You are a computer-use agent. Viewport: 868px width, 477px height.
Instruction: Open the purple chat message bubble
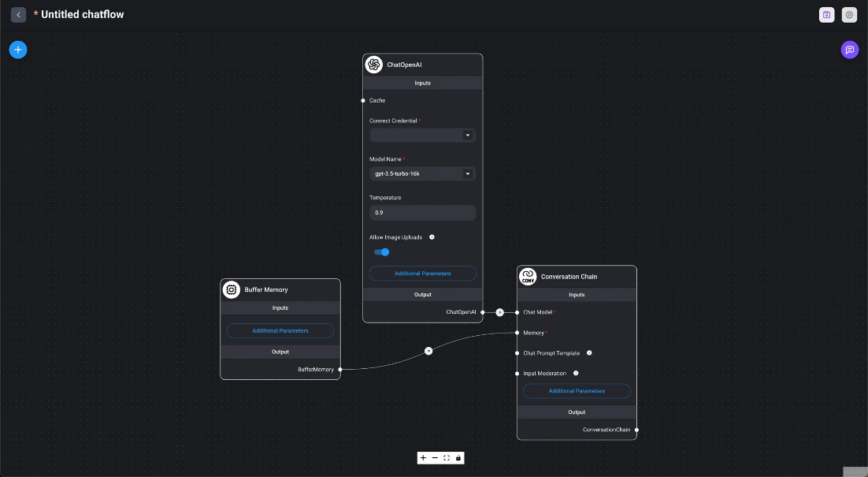pos(849,50)
